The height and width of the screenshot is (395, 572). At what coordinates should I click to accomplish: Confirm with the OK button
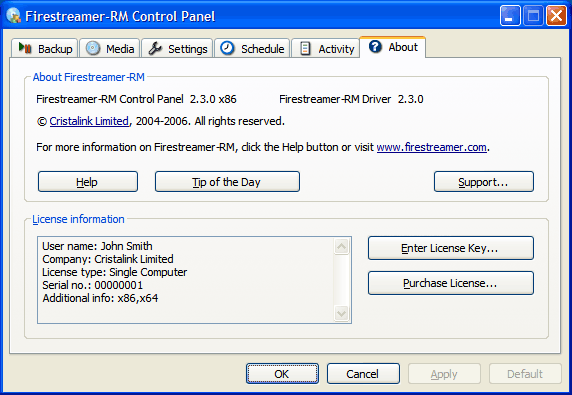tap(282, 373)
